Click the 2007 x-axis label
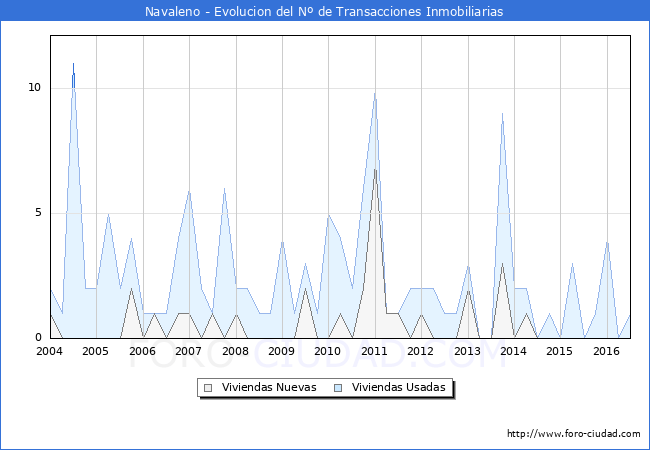 pyautogui.click(x=188, y=351)
